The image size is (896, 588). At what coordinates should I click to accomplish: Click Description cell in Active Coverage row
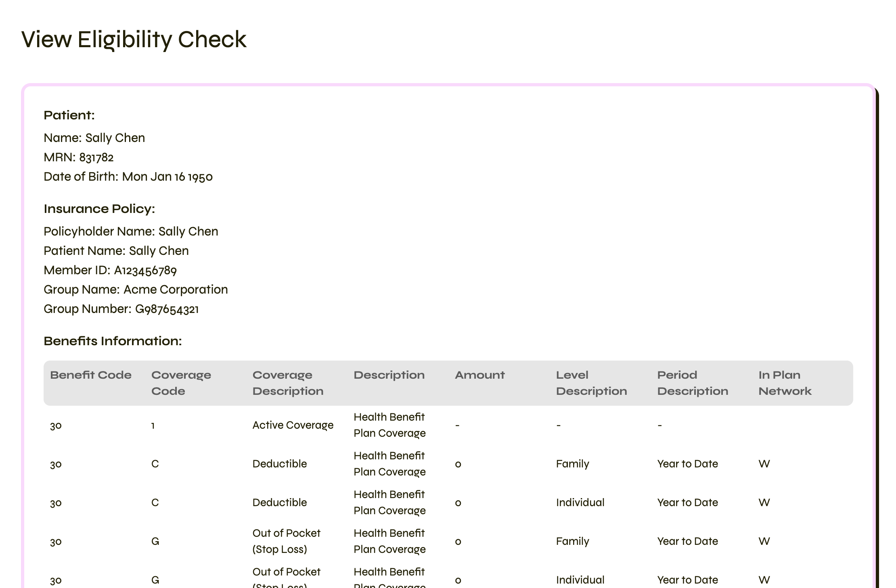click(x=389, y=425)
